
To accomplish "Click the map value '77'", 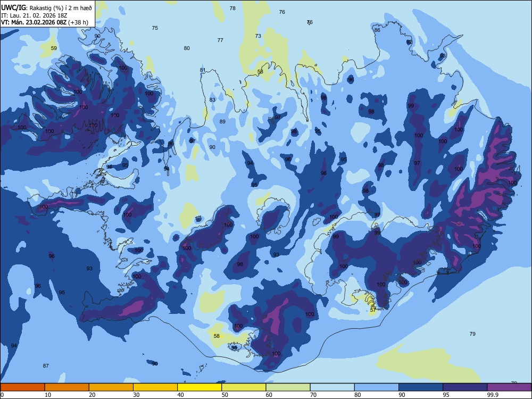I will coord(220,40).
